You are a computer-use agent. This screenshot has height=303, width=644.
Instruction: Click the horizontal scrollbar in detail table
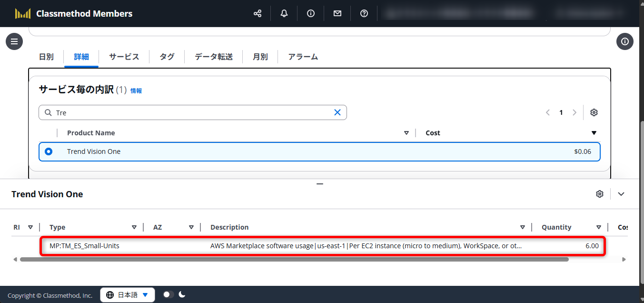click(x=294, y=260)
